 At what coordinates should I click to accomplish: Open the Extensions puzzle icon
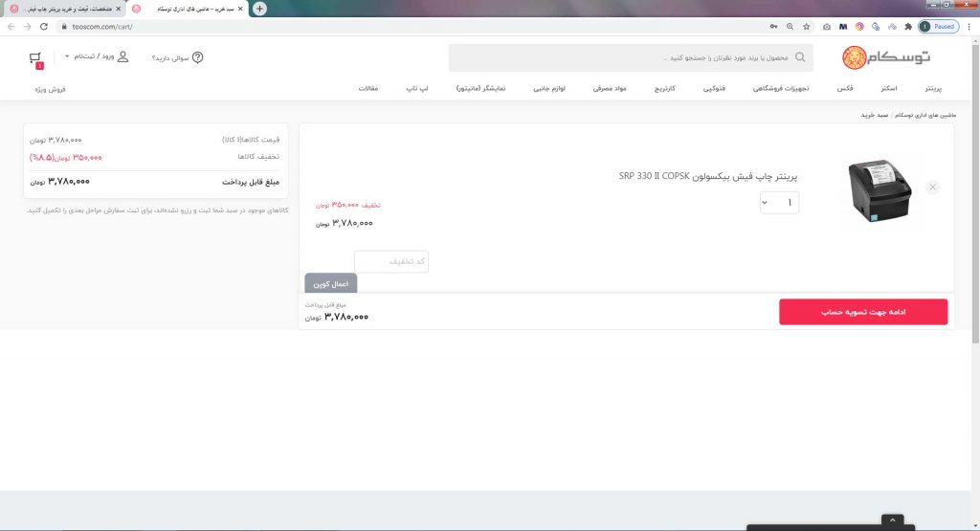pyautogui.click(x=908, y=26)
